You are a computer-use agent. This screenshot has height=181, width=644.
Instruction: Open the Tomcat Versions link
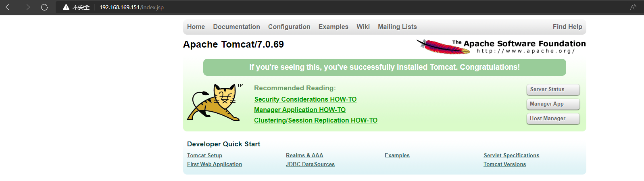pos(505,164)
